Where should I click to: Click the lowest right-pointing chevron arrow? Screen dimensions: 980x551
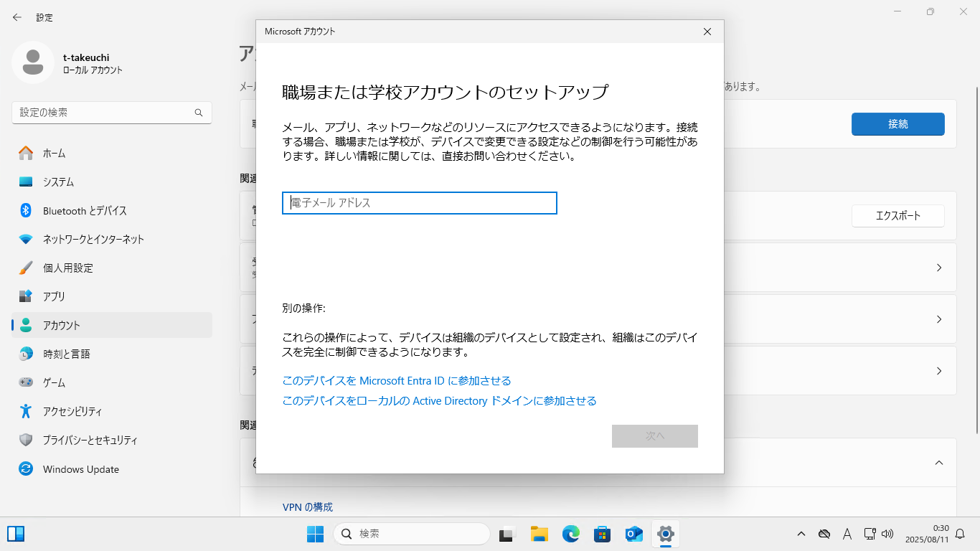click(939, 371)
